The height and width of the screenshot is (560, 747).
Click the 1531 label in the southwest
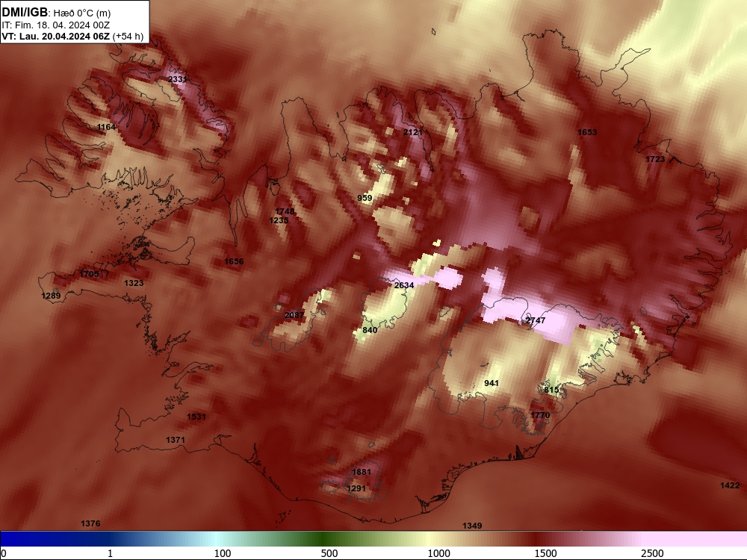click(196, 417)
